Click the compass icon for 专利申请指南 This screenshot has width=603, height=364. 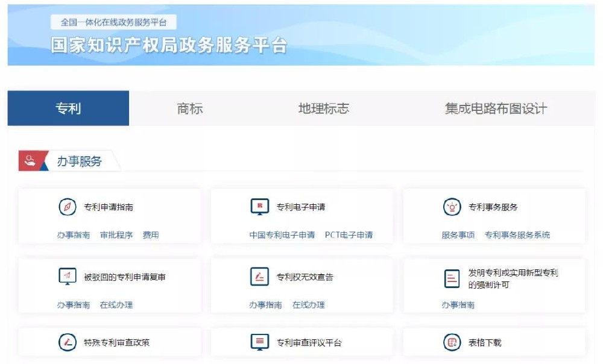click(68, 207)
